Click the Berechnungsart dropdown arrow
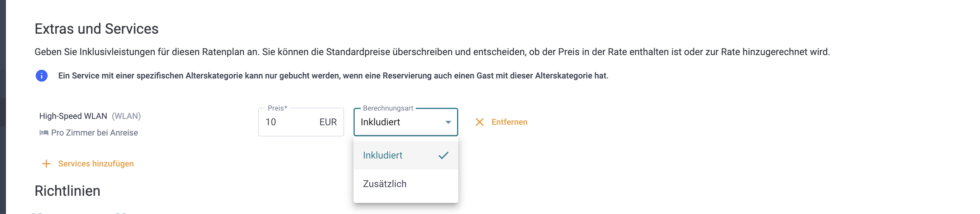Viewport: 980px width, 214px height. coord(448,122)
